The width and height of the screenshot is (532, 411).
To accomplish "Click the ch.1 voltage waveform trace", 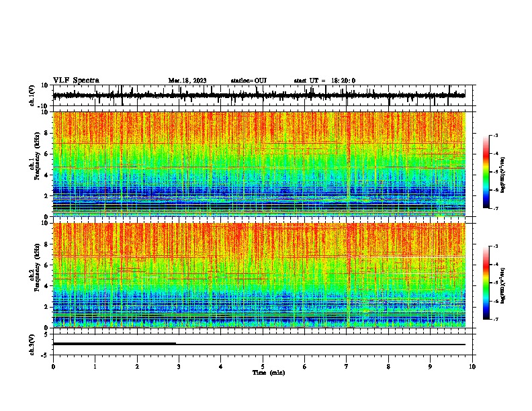I will point(259,95).
